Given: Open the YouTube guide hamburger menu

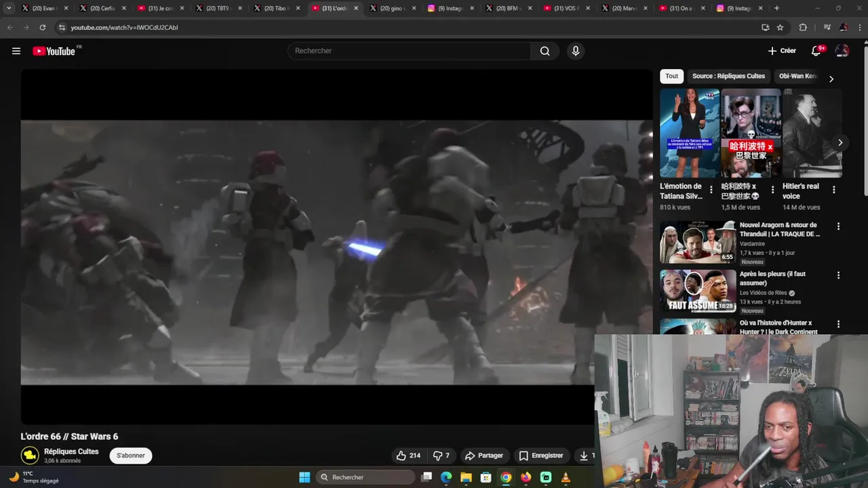Looking at the screenshot, I should click(16, 51).
